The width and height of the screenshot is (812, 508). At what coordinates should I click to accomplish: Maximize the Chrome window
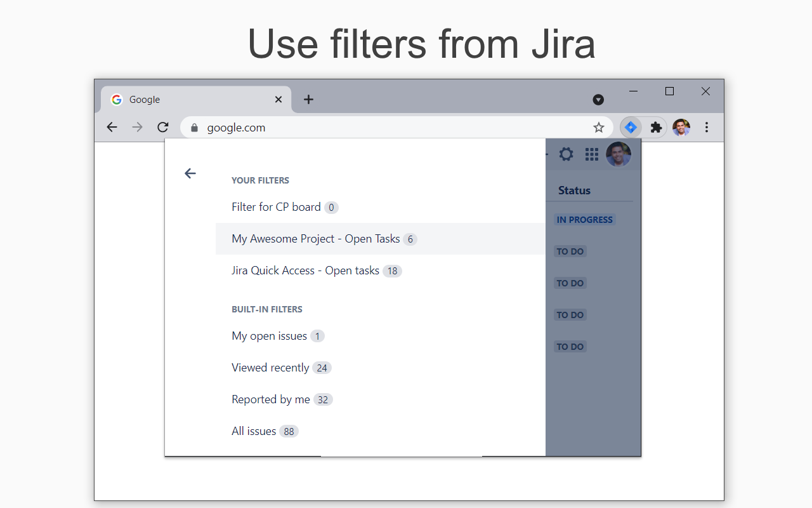coord(669,91)
